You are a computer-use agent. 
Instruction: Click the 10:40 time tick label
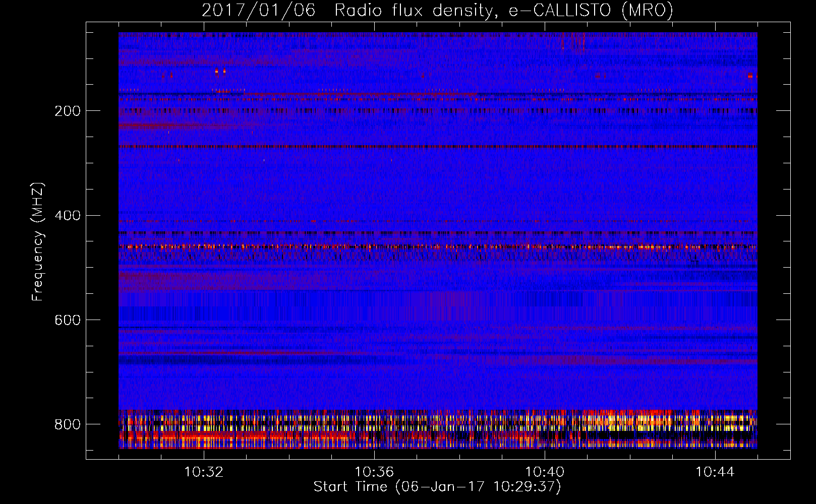click(545, 472)
